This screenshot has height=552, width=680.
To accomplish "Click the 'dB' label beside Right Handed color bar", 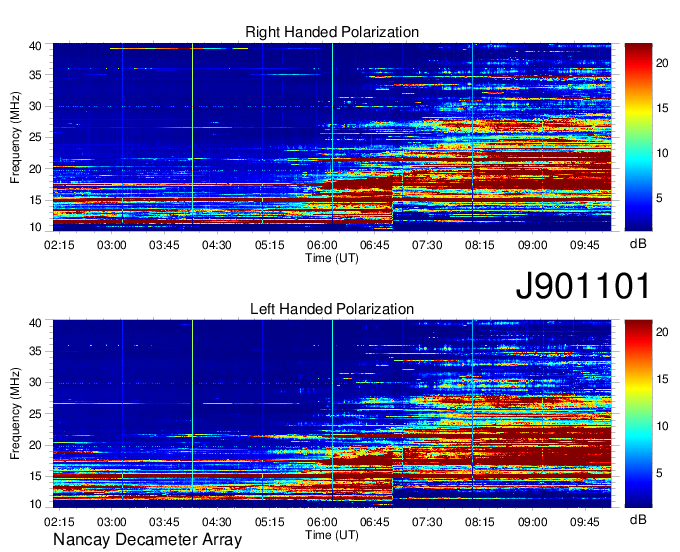I will [638, 244].
